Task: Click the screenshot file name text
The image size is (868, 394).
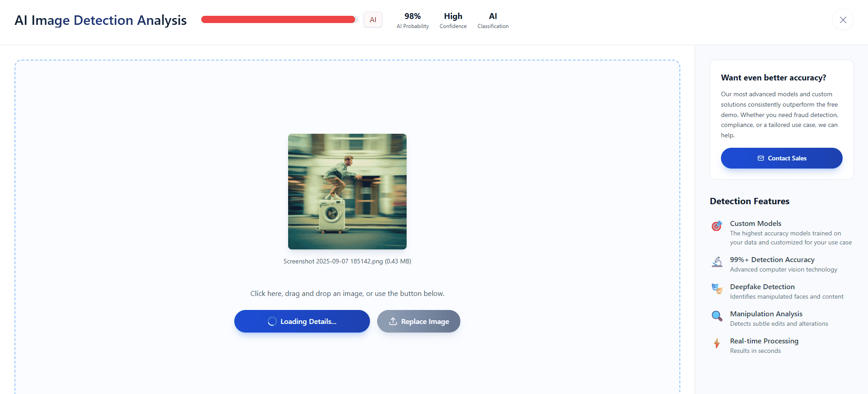Action: click(x=347, y=261)
